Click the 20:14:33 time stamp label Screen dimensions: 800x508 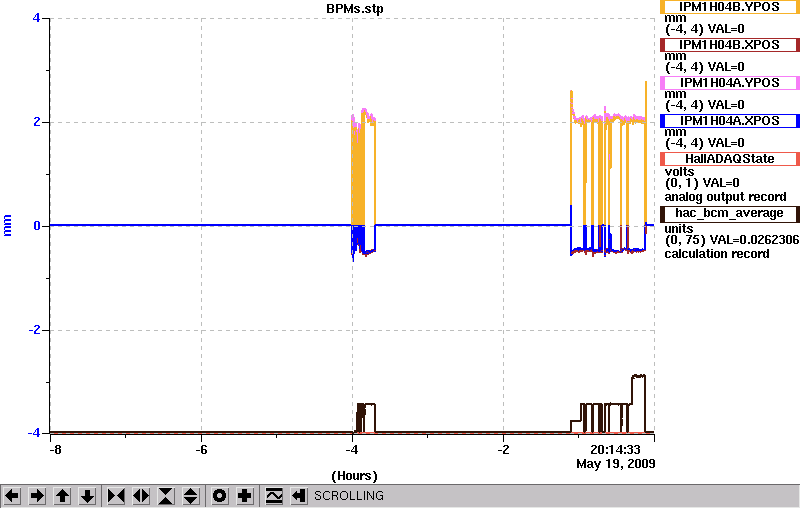615,450
